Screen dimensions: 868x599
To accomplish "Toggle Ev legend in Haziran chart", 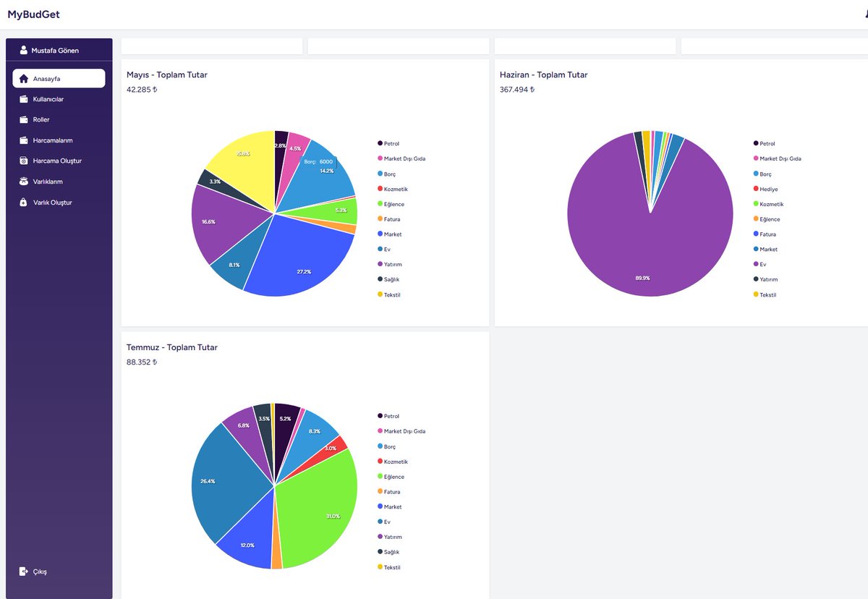I will (x=759, y=264).
